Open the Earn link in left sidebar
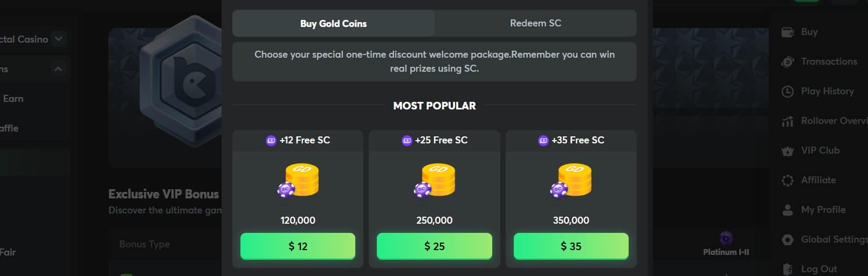The width and height of the screenshot is (868, 276). pos(13,99)
